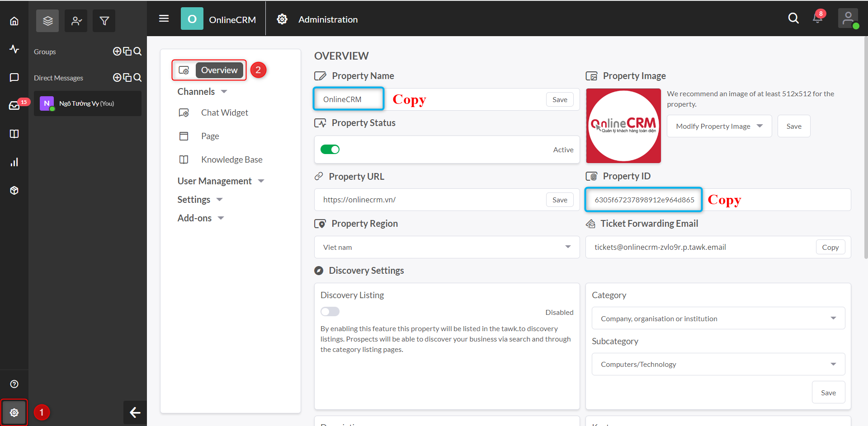Open the Subcategory Computers/Technology dropdown
Screen dimensions: 868x426
[718, 364]
